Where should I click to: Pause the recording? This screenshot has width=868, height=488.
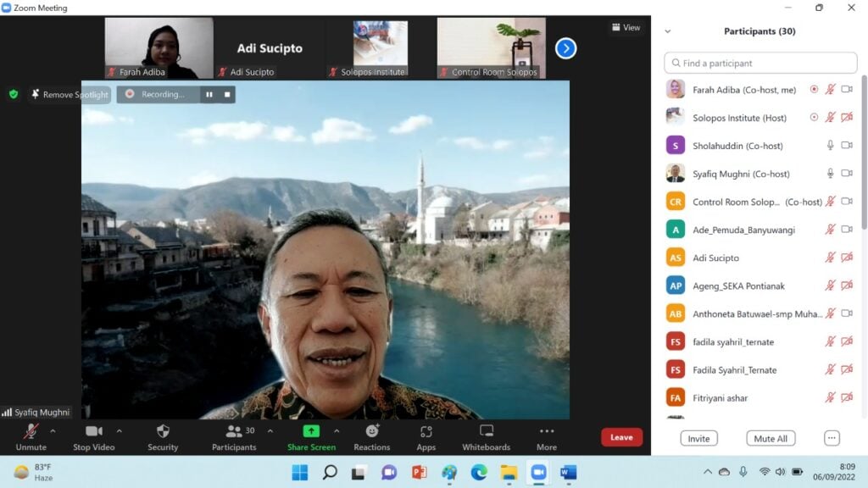(x=209, y=95)
